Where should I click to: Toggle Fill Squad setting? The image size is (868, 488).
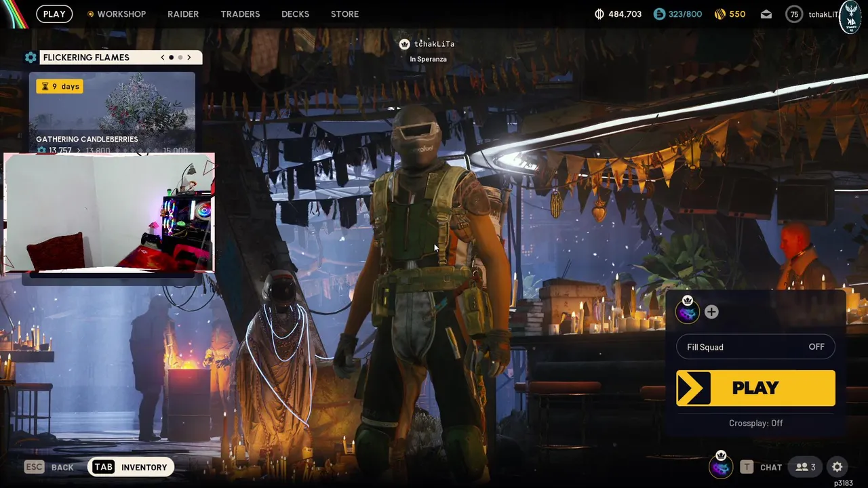pyautogui.click(x=755, y=347)
